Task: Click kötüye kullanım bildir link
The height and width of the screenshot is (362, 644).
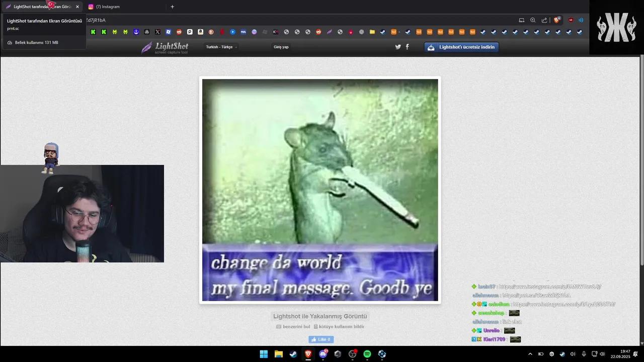Action: click(x=339, y=326)
